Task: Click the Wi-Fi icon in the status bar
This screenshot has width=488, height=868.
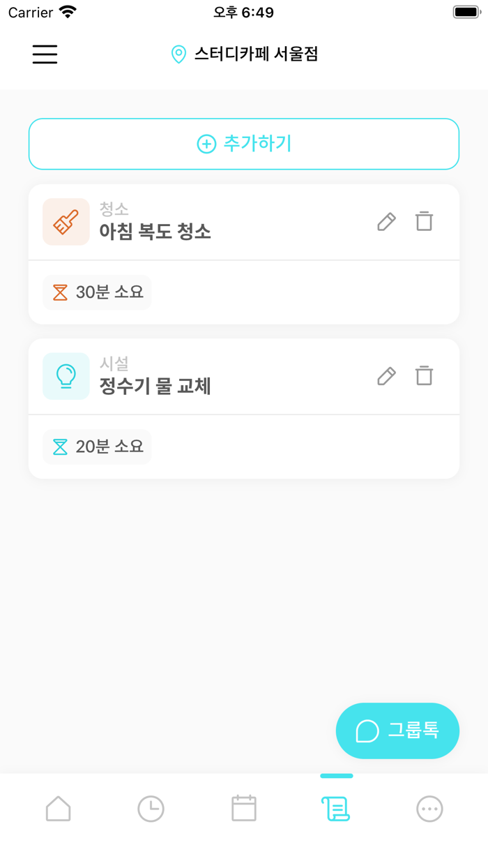Action: [66, 11]
